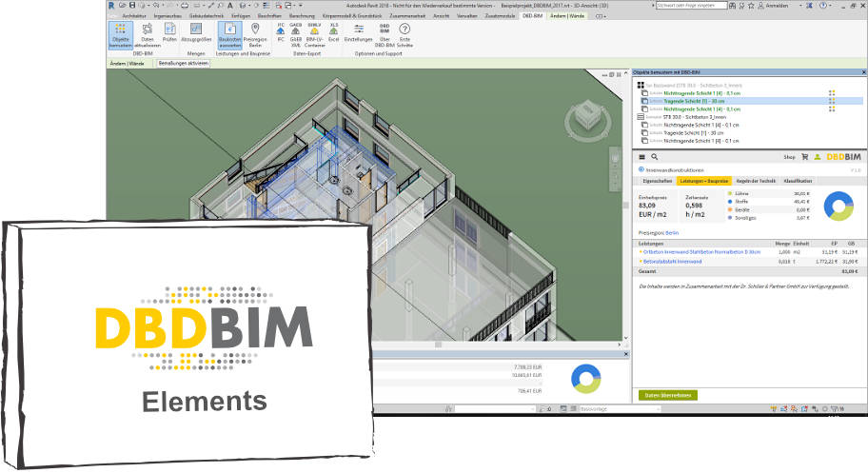This screenshot has height=473, width=868.
Task: Open the shopping cart icon next to Shop
Action: tap(805, 157)
